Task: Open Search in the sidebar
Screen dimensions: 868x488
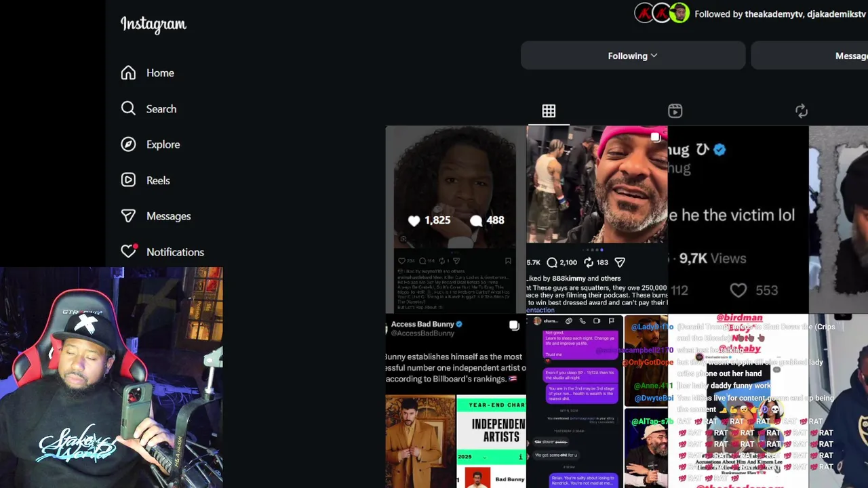Action: 161,109
